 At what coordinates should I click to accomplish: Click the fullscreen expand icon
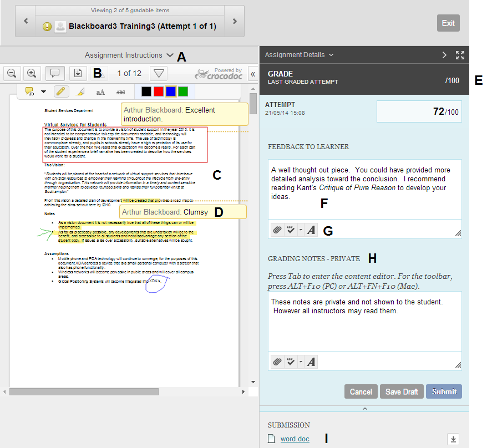(460, 55)
